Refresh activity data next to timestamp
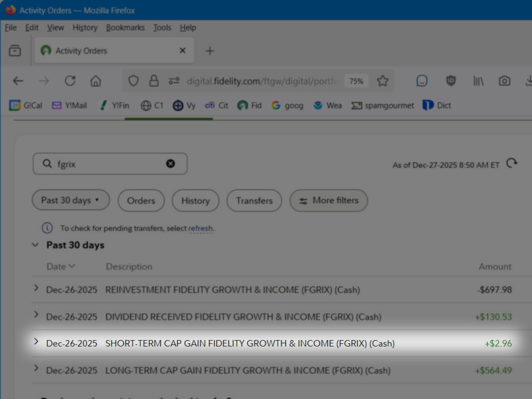This screenshot has height=399, width=532. [511, 163]
